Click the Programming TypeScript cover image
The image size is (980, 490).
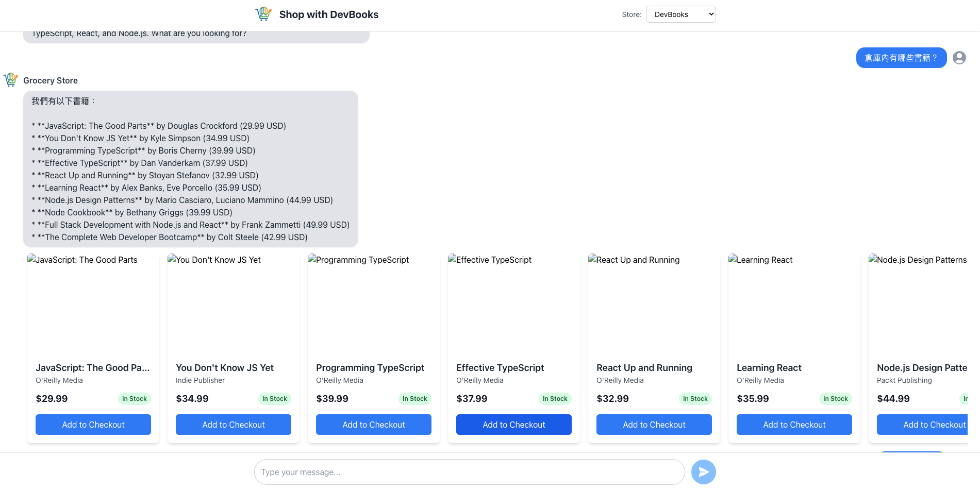(x=374, y=303)
